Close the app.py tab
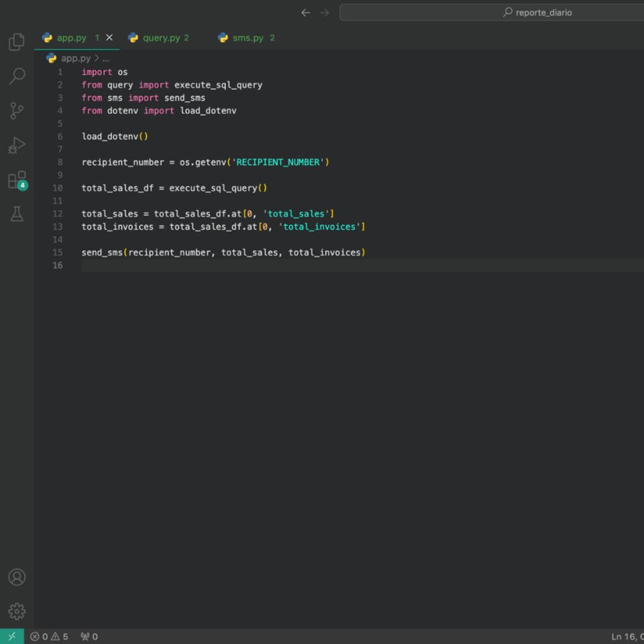Screen dimensions: 644x644 coord(109,38)
